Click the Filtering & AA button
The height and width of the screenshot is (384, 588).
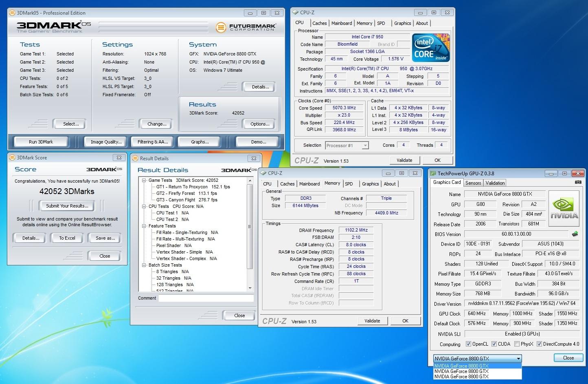(x=153, y=142)
